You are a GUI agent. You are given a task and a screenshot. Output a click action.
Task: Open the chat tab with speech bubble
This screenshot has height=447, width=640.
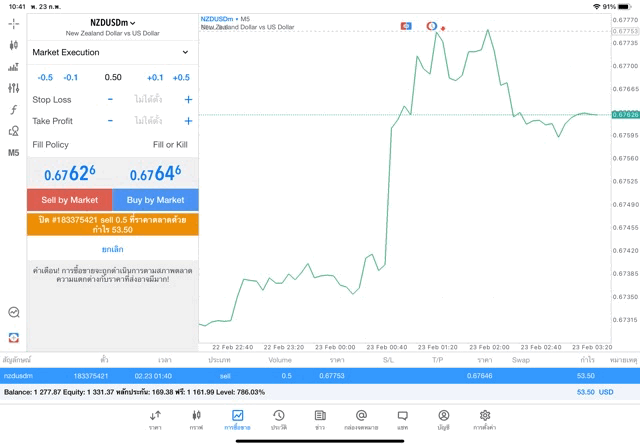coord(402,420)
